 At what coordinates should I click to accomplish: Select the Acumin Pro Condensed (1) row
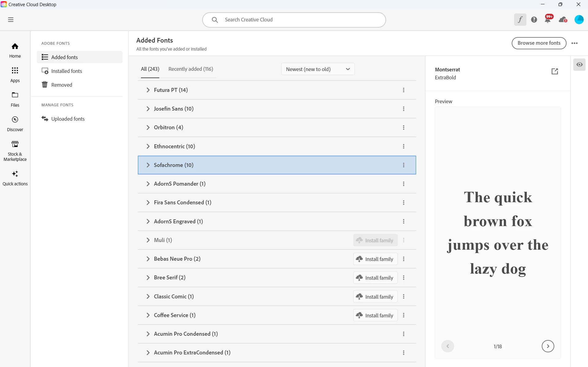pos(277,334)
